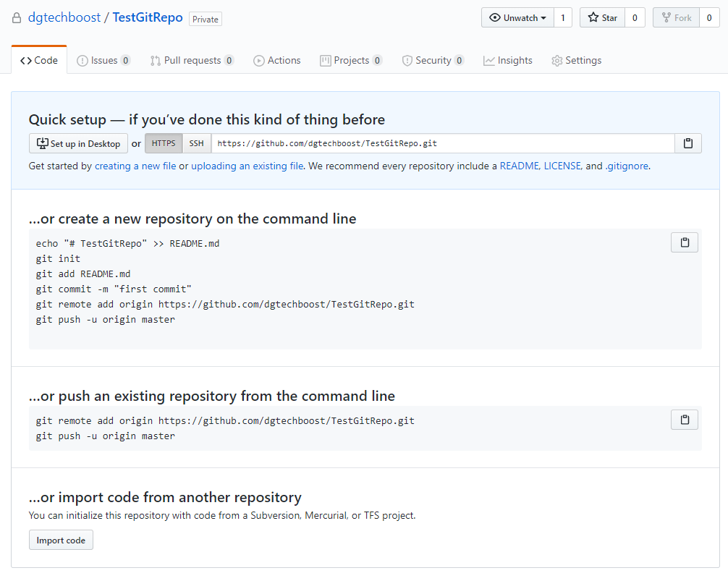Switch to the Projects tab
Image resolution: width=728 pixels, height=581 pixels.
pyautogui.click(x=351, y=61)
